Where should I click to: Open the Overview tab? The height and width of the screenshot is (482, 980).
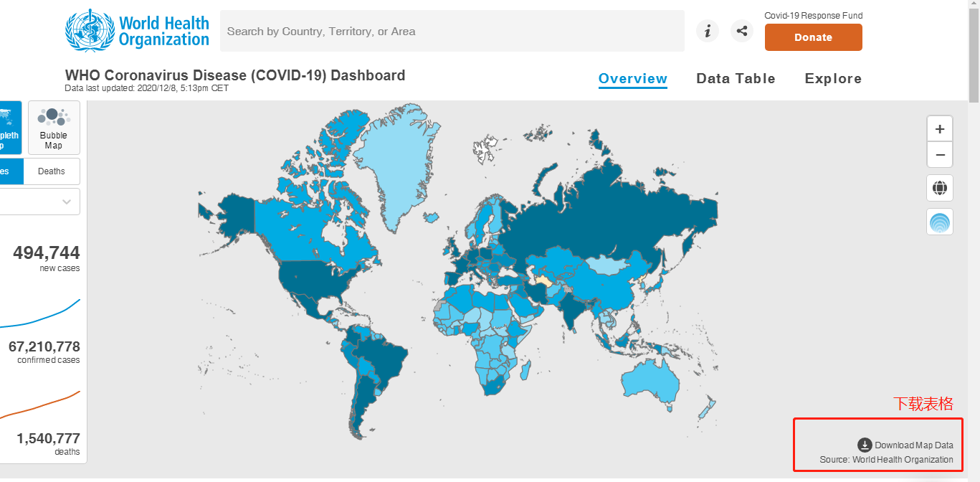point(633,79)
